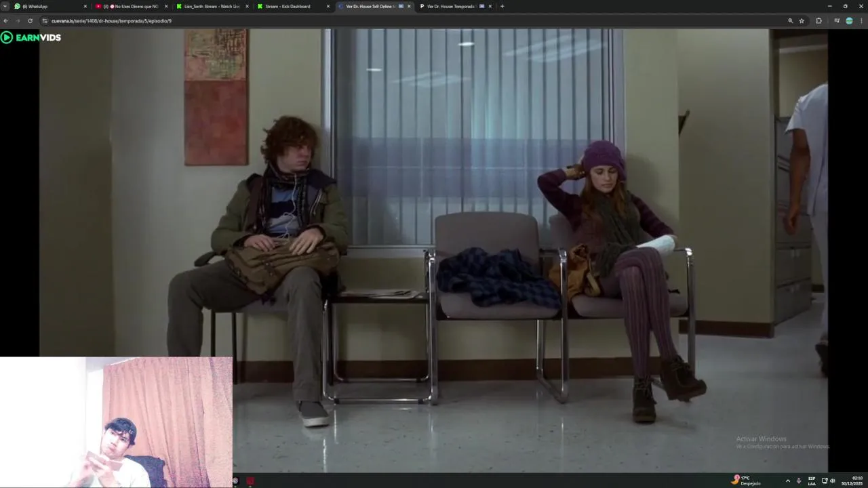Viewport: 868px width, 488px height.
Task: Click the red app icon on taskbar
Action: pos(250,481)
